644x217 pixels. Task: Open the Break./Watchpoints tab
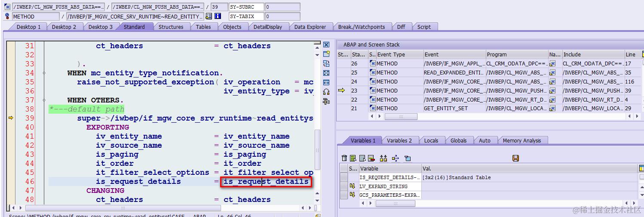click(361, 27)
